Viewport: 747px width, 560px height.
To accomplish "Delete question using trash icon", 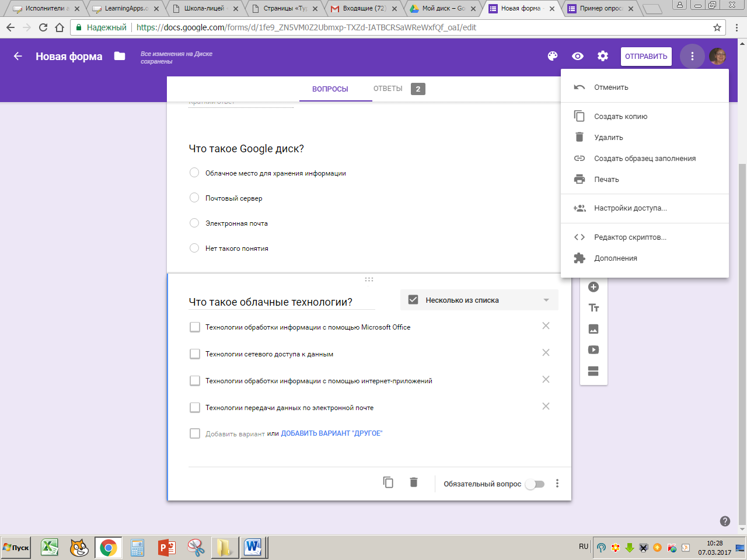I will (414, 482).
